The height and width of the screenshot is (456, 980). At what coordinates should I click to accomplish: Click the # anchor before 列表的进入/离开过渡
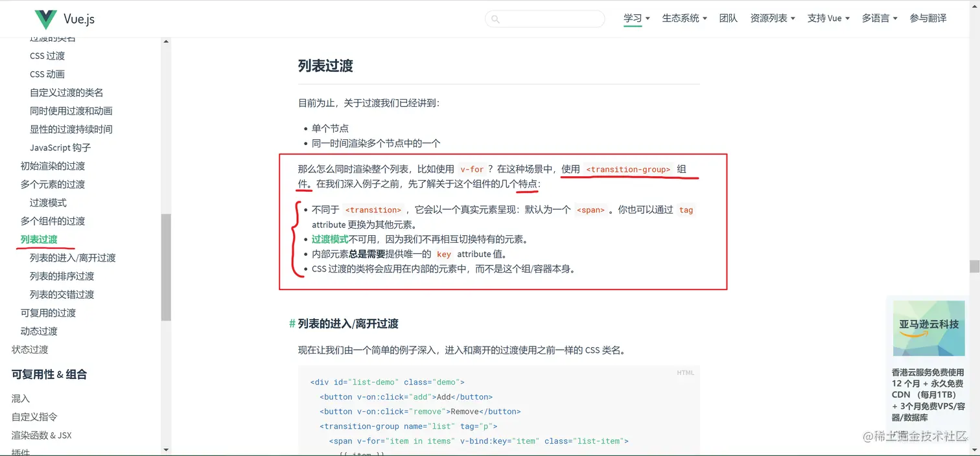(x=292, y=324)
